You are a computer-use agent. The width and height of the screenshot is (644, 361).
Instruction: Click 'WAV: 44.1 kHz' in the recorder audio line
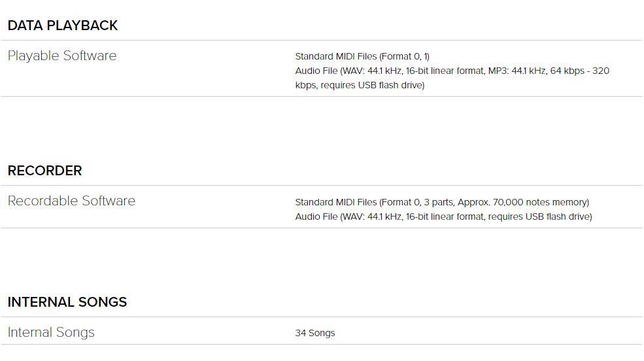[x=372, y=216]
